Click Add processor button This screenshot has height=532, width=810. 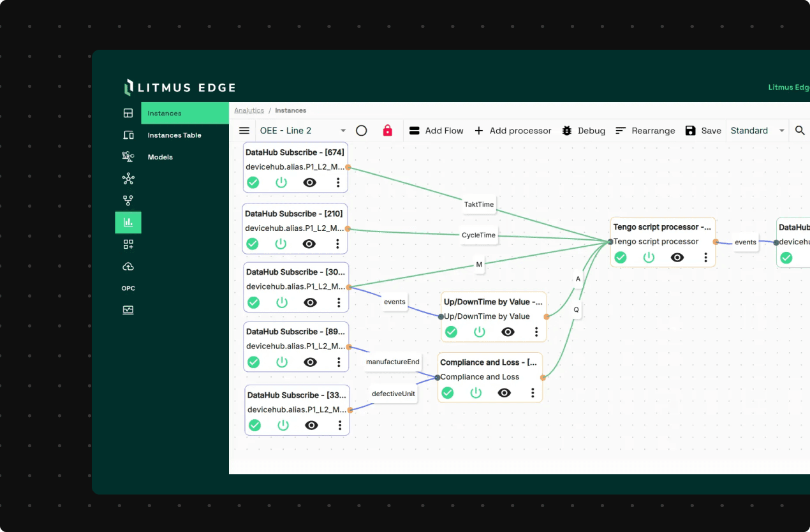[x=513, y=131]
